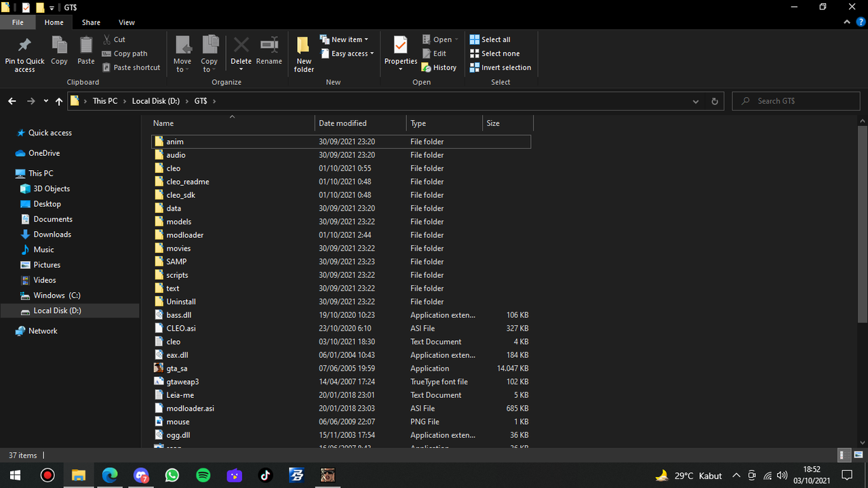Screen dimensions: 868x488
Task: Create a New folder via ribbon
Action: (x=304, y=54)
